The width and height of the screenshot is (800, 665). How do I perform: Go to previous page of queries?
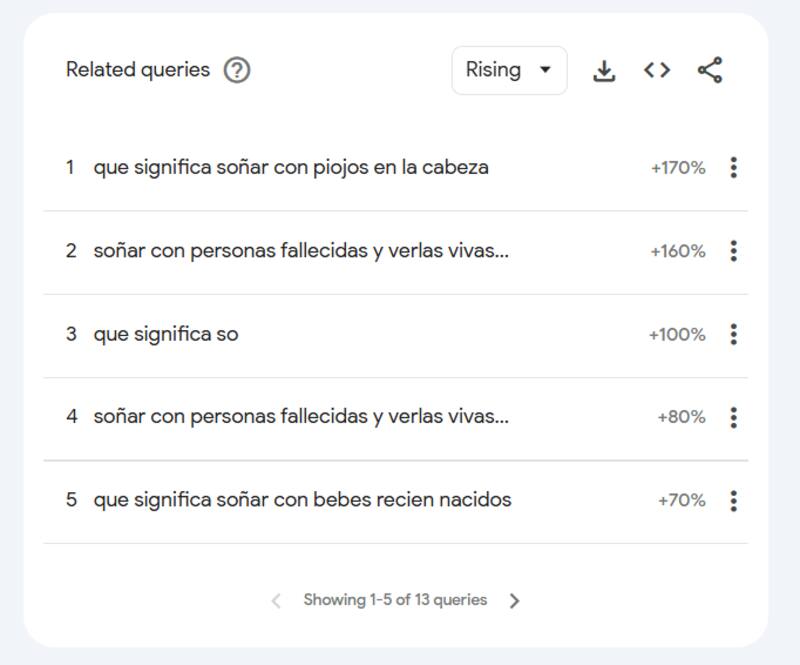pyautogui.click(x=277, y=601)
